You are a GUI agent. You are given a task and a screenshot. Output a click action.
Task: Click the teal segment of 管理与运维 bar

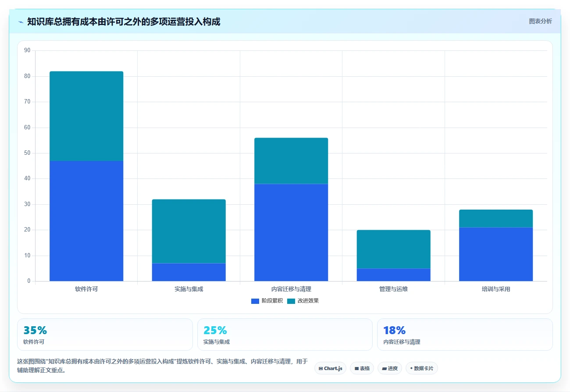point(394,249)
